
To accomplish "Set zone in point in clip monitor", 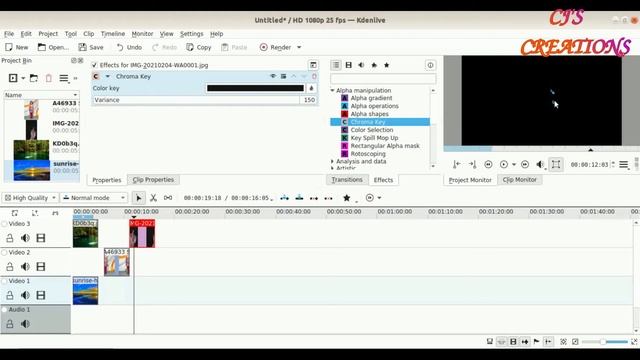I will [x=457, y=164].
